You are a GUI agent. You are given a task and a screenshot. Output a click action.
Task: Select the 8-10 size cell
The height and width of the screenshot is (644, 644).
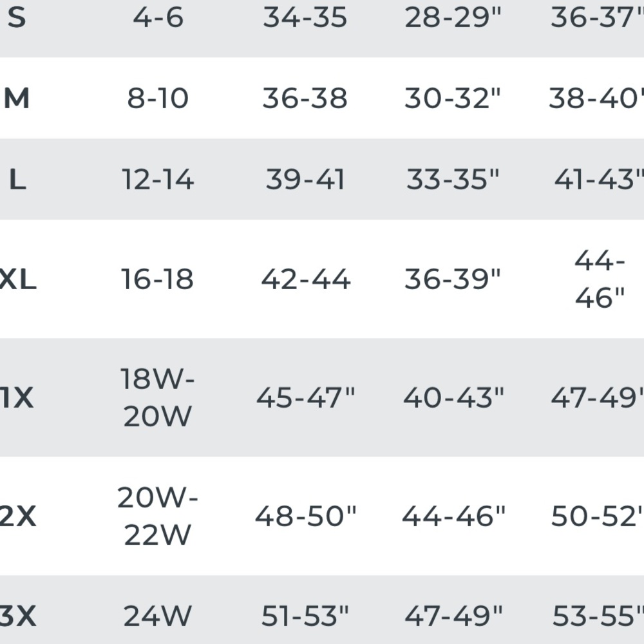(x=158, y=99)
